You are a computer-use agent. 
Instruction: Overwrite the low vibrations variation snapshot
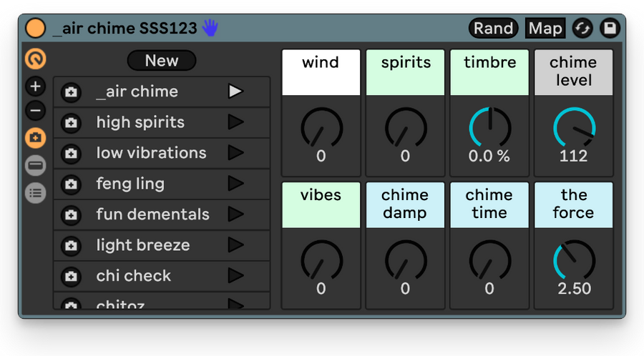click(71, 154)
